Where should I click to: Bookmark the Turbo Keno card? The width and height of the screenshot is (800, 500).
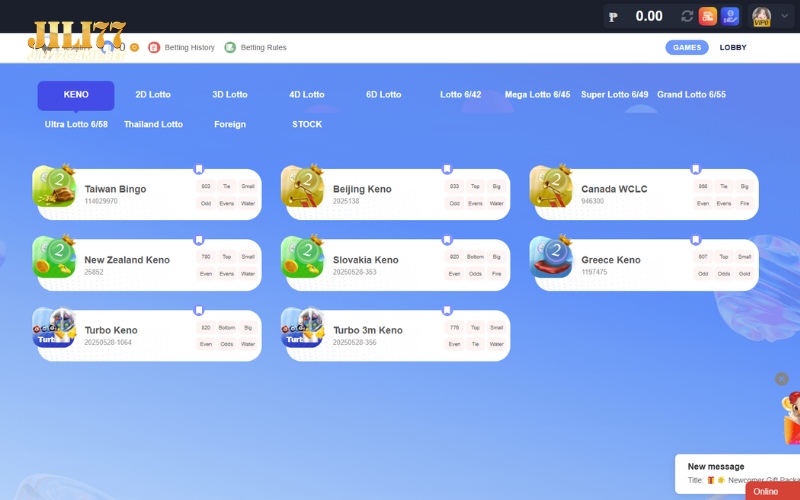(199, 310)
